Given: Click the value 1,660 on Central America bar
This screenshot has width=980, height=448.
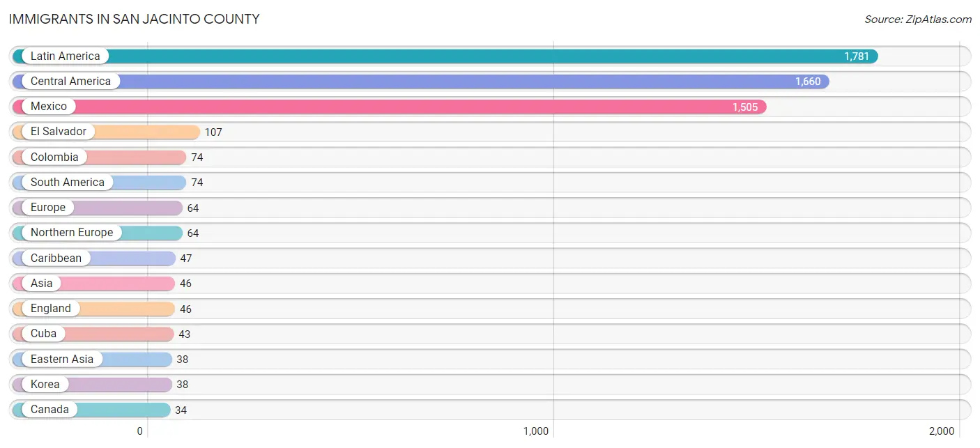Looking at the screenshot, I should click(808, 82).
